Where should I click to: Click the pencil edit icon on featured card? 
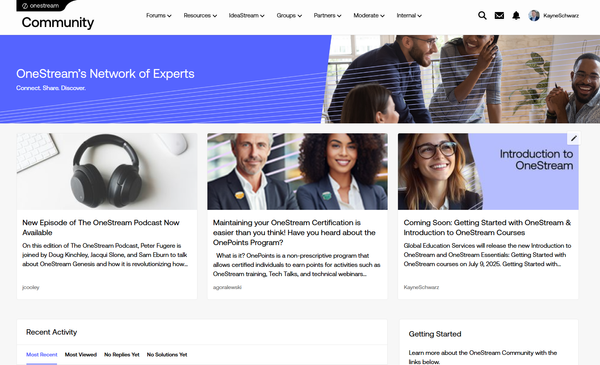pos(574,139)
